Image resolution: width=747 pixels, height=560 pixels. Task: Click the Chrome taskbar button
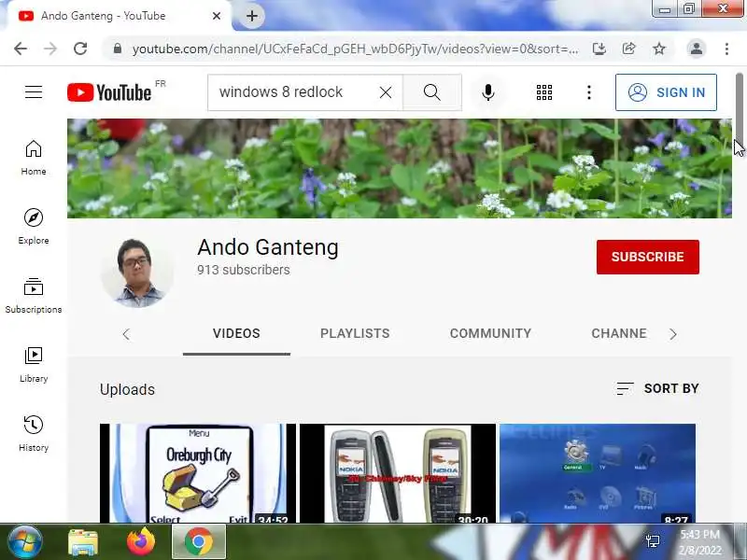[199, 542]
